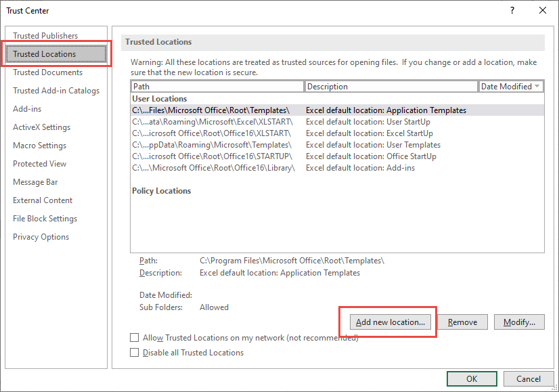Sort list by Path column header

click(x=217, y=87)
